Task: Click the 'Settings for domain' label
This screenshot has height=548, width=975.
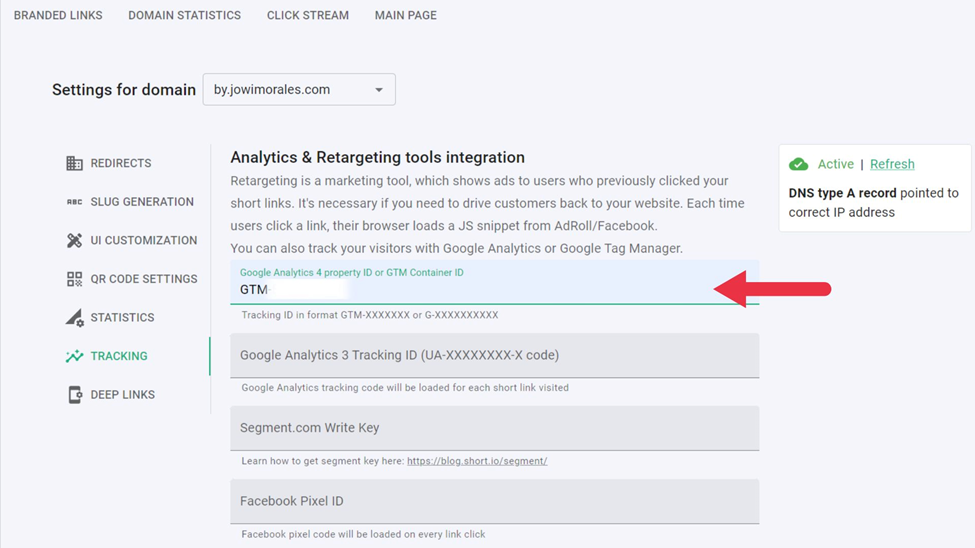Action: tap(124, 90)
